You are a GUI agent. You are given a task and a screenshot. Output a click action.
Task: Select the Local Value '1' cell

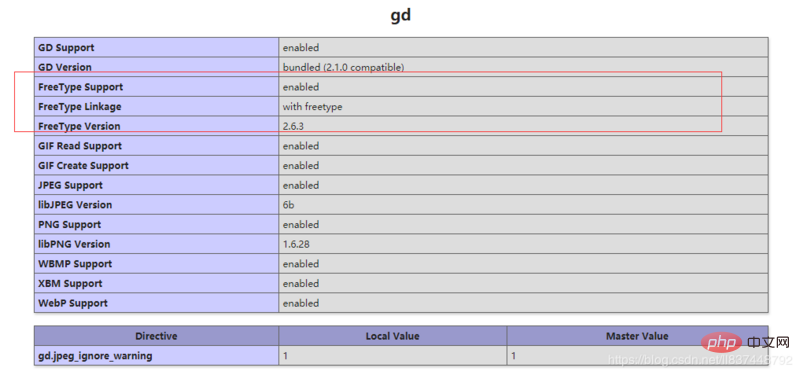pyautogui.click(x=393, y=356)
